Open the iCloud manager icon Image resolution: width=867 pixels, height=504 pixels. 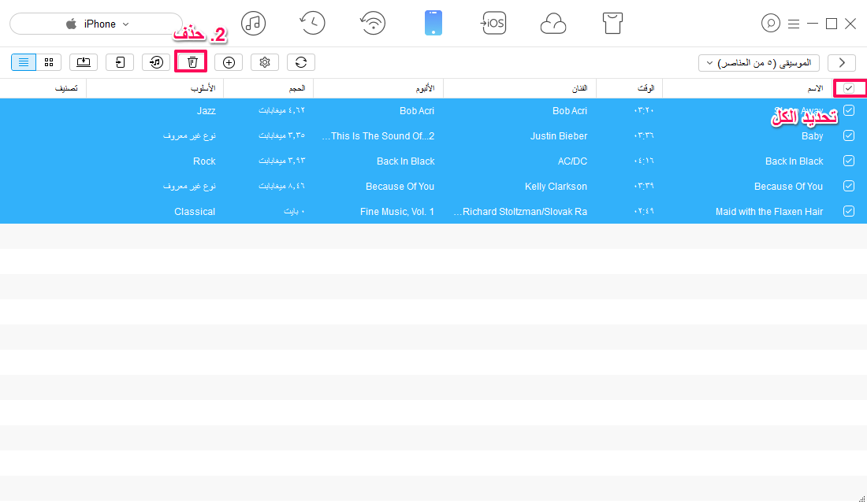tap(553, 24)
